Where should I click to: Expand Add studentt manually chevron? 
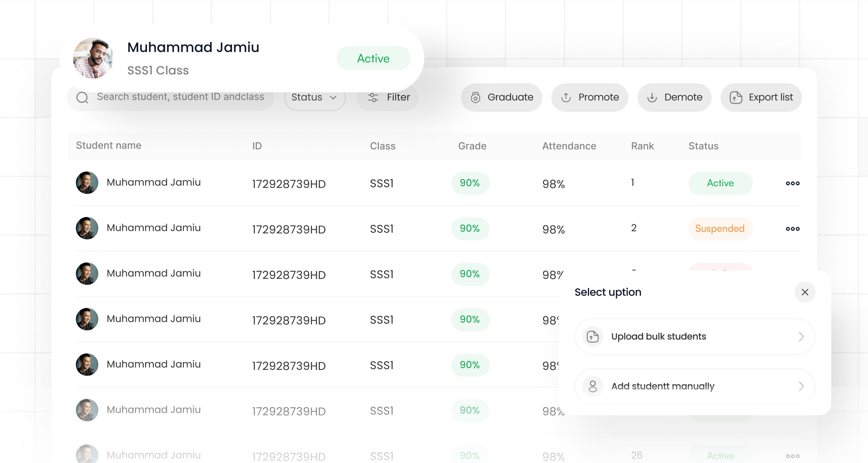tap(801, 386)
